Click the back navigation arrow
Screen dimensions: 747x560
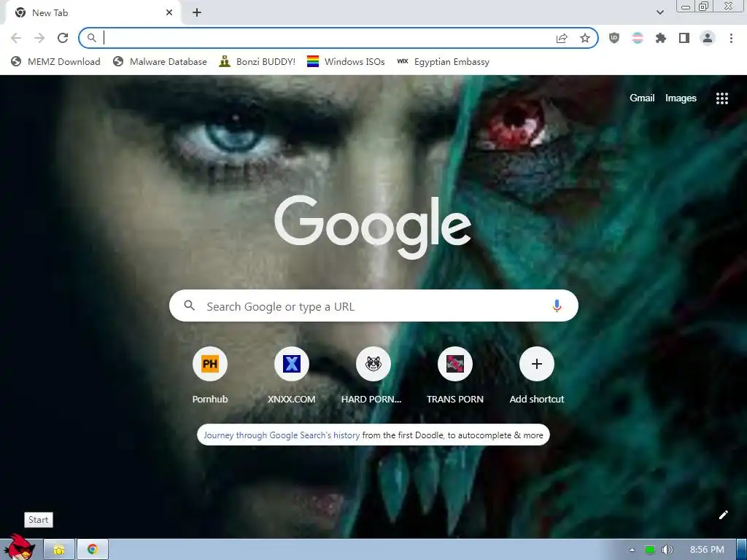click(x=16, y=38)
